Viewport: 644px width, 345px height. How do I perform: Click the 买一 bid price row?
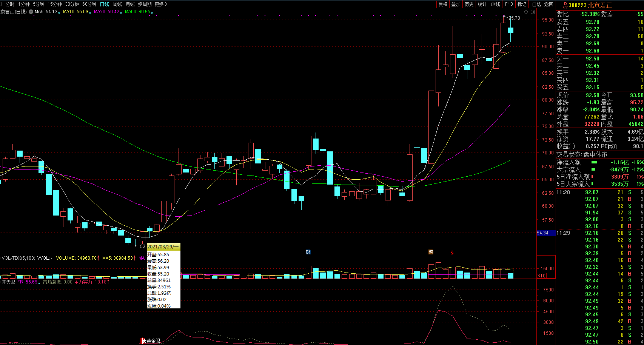click(x=600, y=59)
